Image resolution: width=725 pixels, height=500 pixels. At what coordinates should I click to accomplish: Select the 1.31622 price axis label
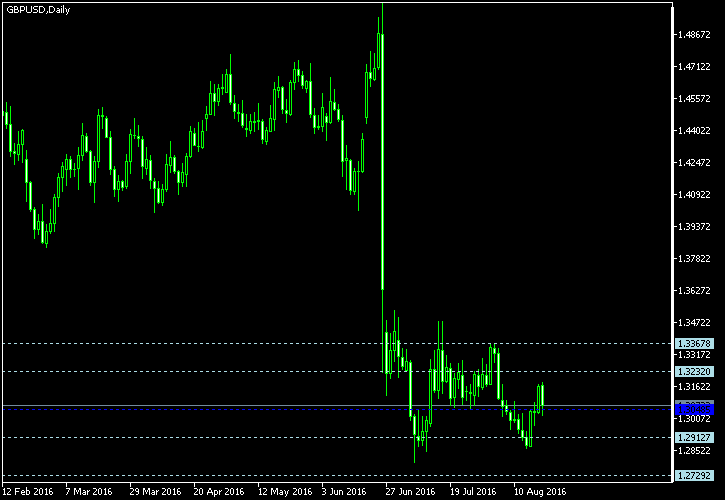point(694,386)
